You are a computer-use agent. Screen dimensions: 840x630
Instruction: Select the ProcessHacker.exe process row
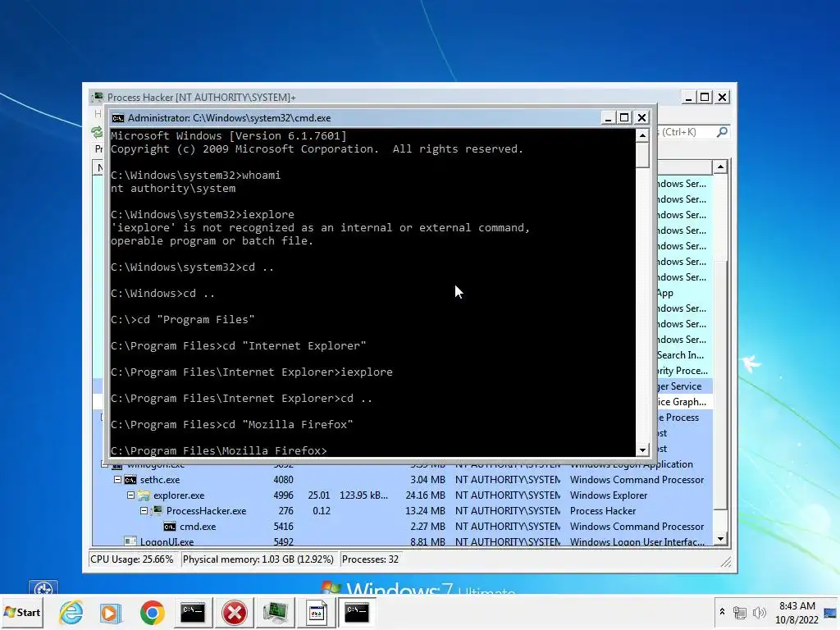coord(402,511)
